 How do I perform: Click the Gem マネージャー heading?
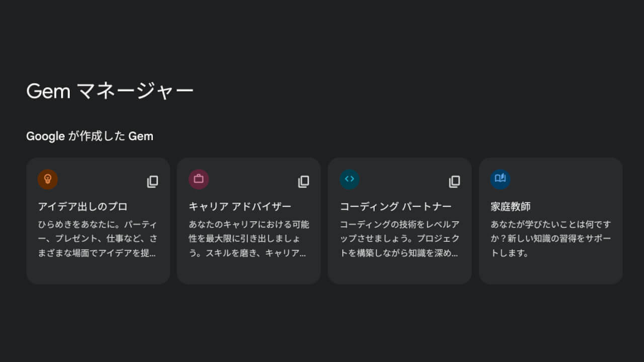coord(110,90)
